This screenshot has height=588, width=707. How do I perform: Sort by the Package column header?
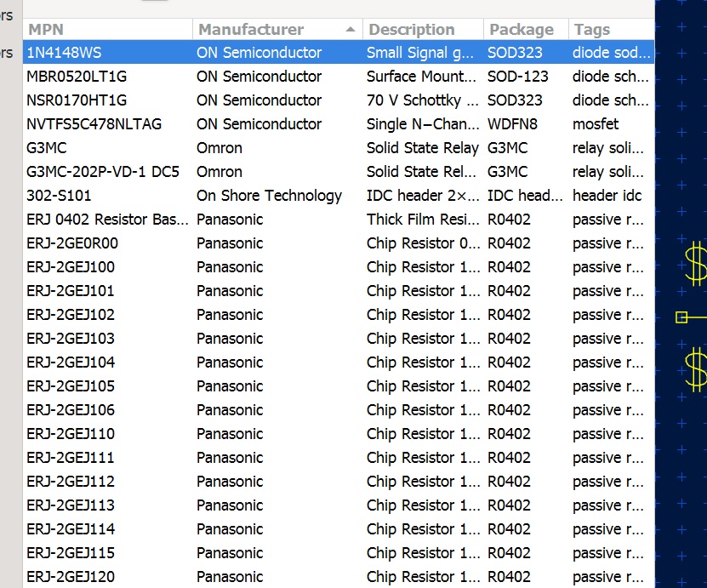tap(526, 29)
